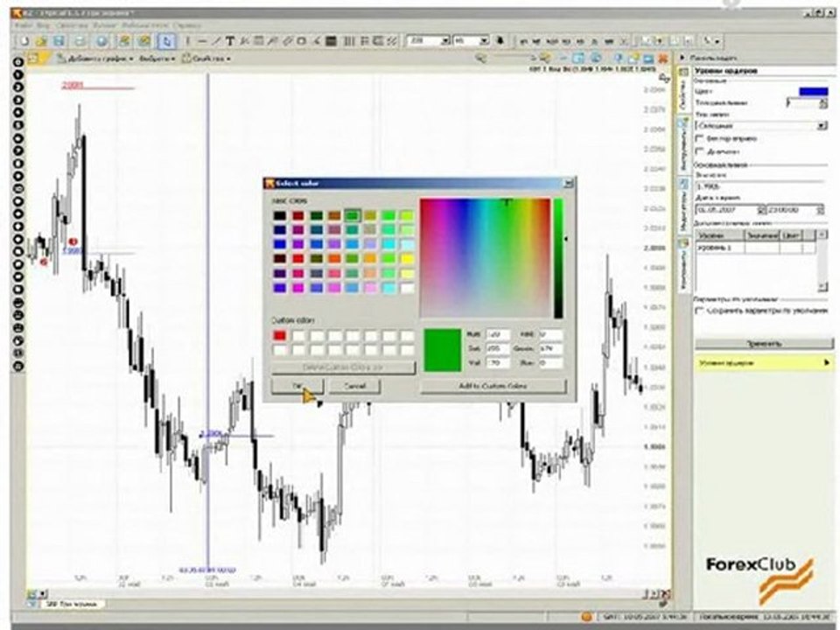Select the angle drawing tool
Image resolution: width=840 pixels, height=630 pixels.
[317, 41]
